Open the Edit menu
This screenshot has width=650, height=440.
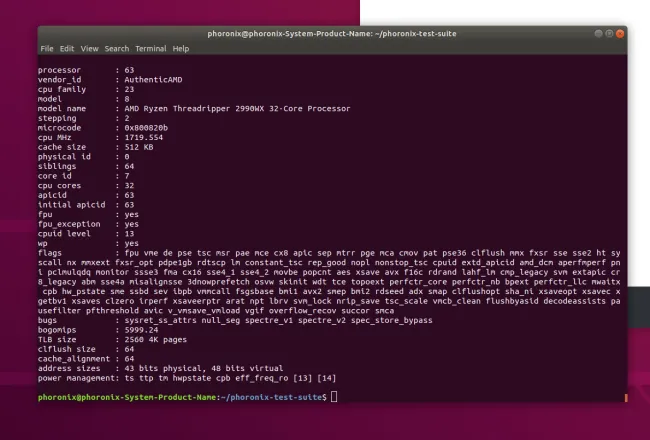tap(67, 49)
